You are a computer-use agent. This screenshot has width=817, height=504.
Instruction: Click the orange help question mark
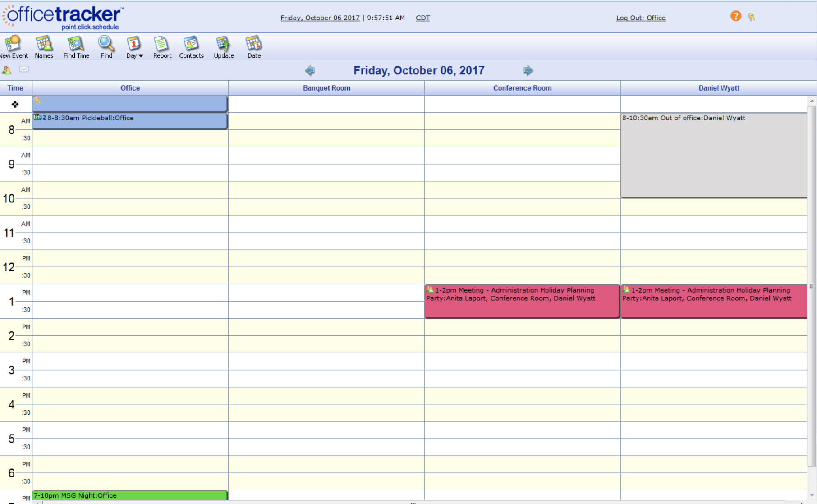pos(736,16)
